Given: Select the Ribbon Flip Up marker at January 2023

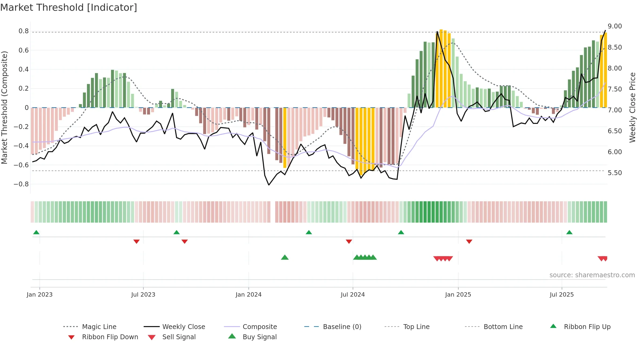Looking at the screenshot, I should (x=36, y=232).
